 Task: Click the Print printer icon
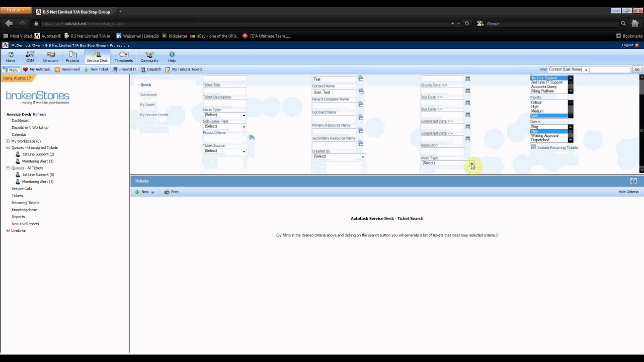tap(167, 192)
